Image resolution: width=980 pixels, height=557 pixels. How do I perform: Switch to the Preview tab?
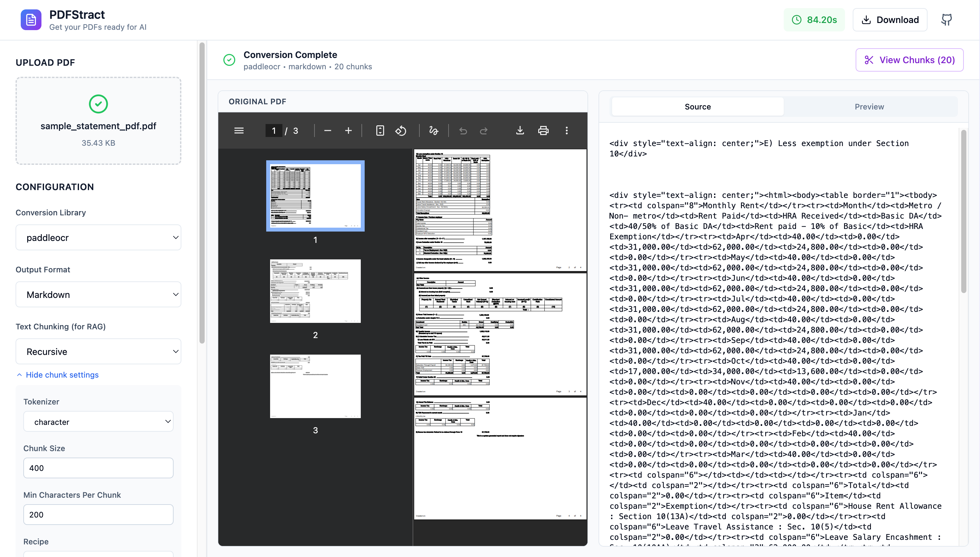click(x=869, y=107)
